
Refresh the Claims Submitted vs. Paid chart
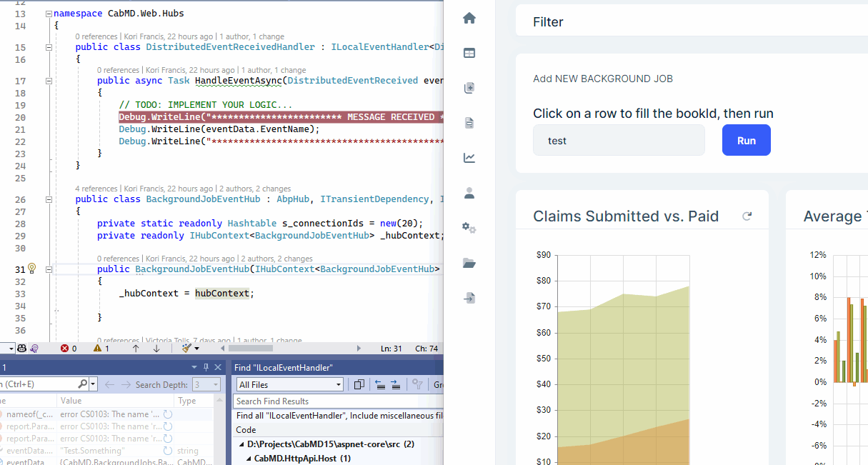coord(747,216)
